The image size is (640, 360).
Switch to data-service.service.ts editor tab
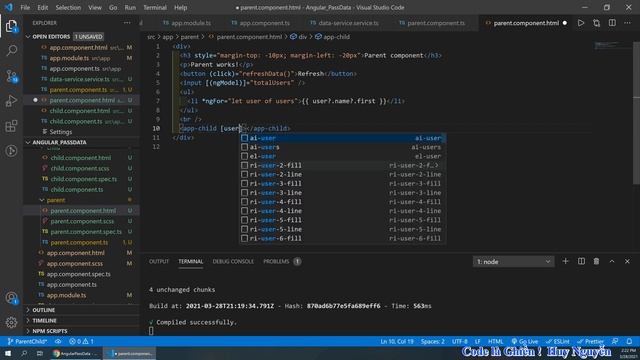[344, 23]
